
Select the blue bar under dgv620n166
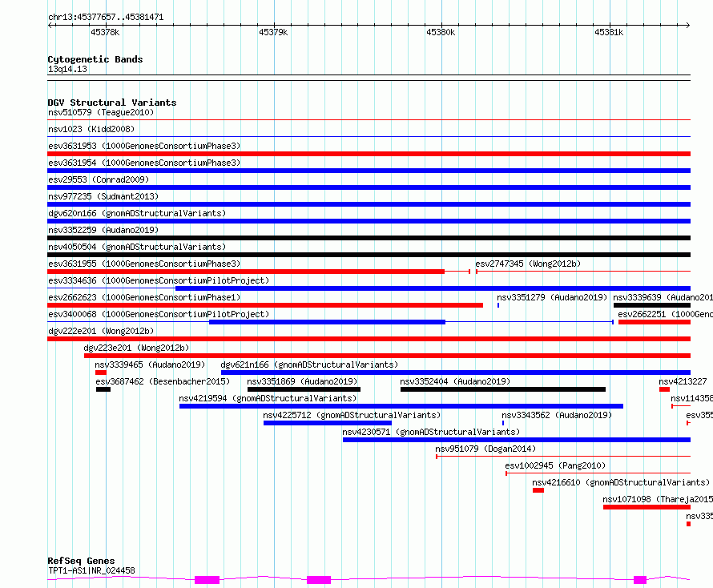pyautogui.click(x=369, y=221)
